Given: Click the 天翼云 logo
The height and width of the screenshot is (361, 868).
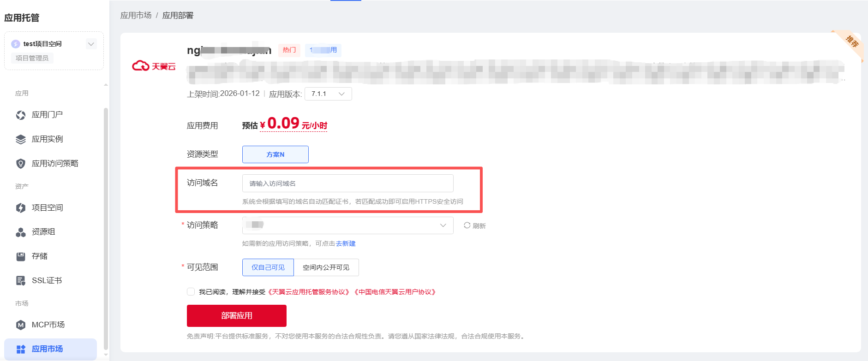Looking at the screenshot, I should tap(154, 66).
